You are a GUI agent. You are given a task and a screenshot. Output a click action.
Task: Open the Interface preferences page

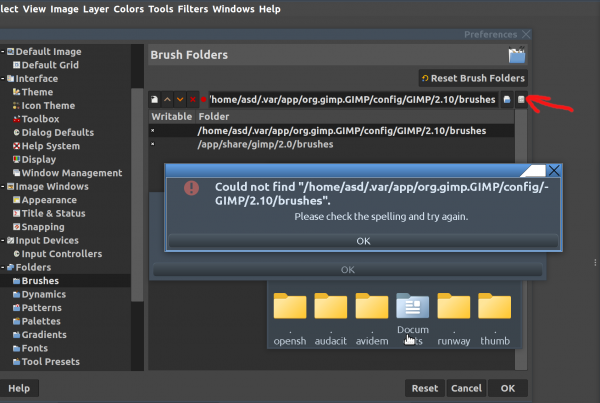(x=37, y=78)
